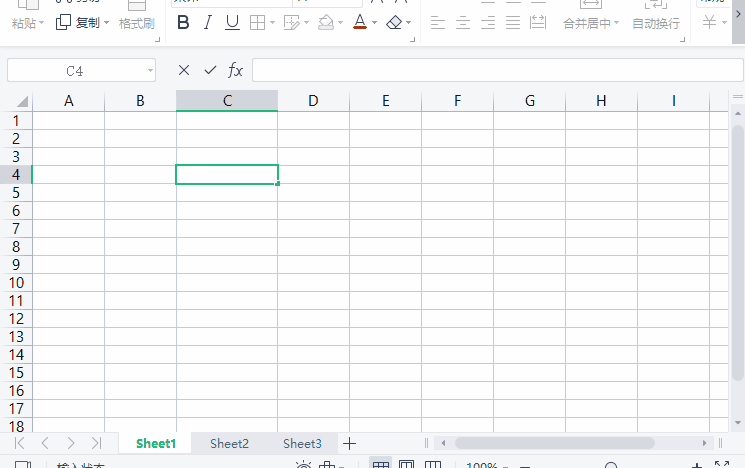Click the eraser clear icon
Screen dimensions: 745x468
395,22
